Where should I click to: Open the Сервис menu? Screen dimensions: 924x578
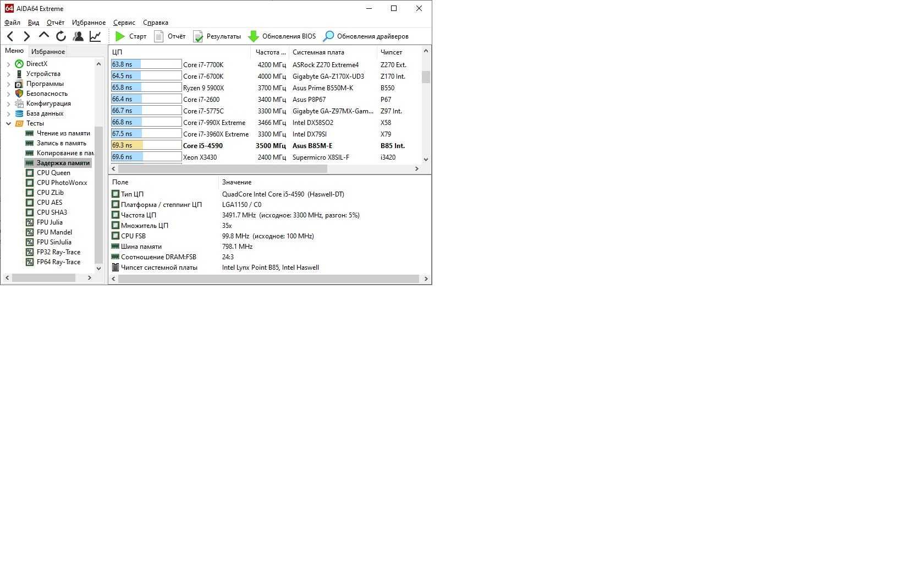[124, 23]
